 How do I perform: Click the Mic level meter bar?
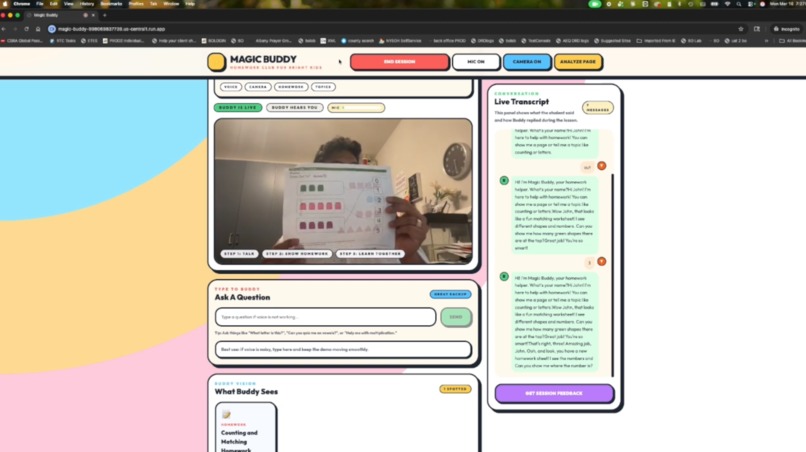coord(356,107)
